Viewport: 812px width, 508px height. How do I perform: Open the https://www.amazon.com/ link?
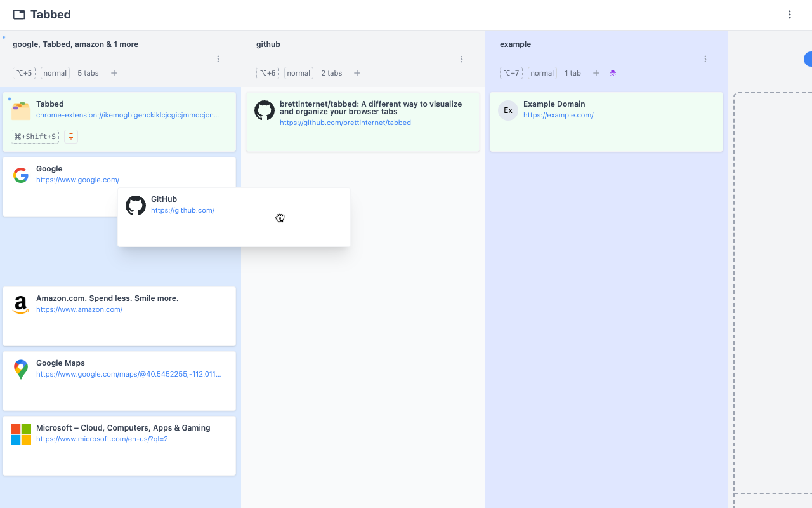[79, 309]
